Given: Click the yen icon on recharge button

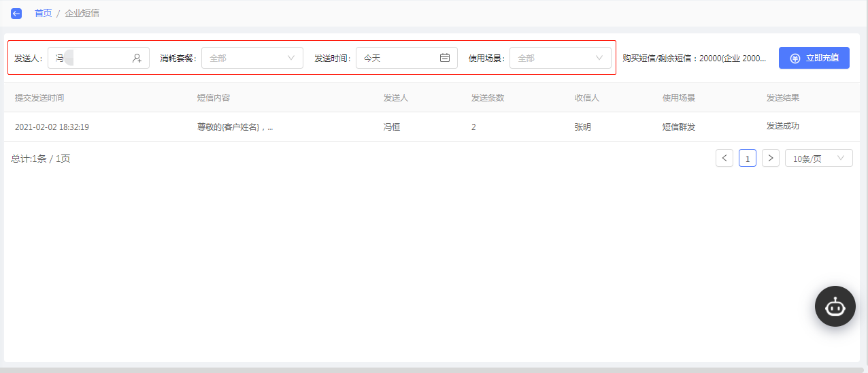Looking at the screenshot, I should pyautogui.click(x=795, y=58).
